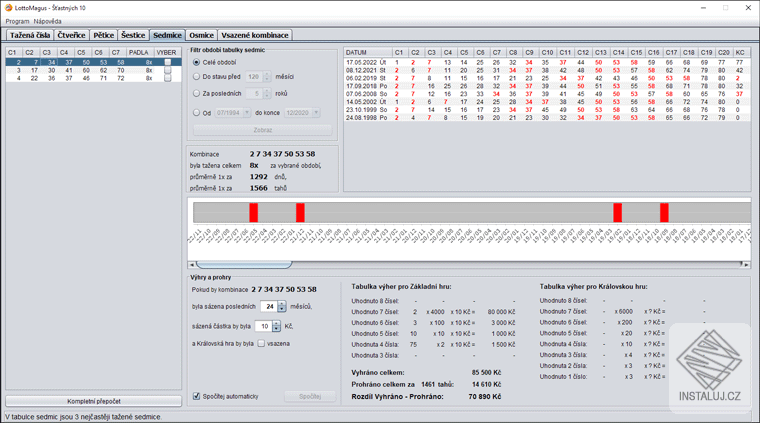Screen dimensions: 760x423
Task: Switch to the Tažená čísla tab
Action: (29, 35)
